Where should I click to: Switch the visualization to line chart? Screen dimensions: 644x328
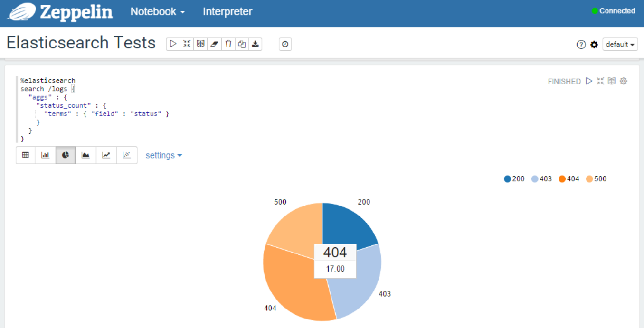click(106, 155)
